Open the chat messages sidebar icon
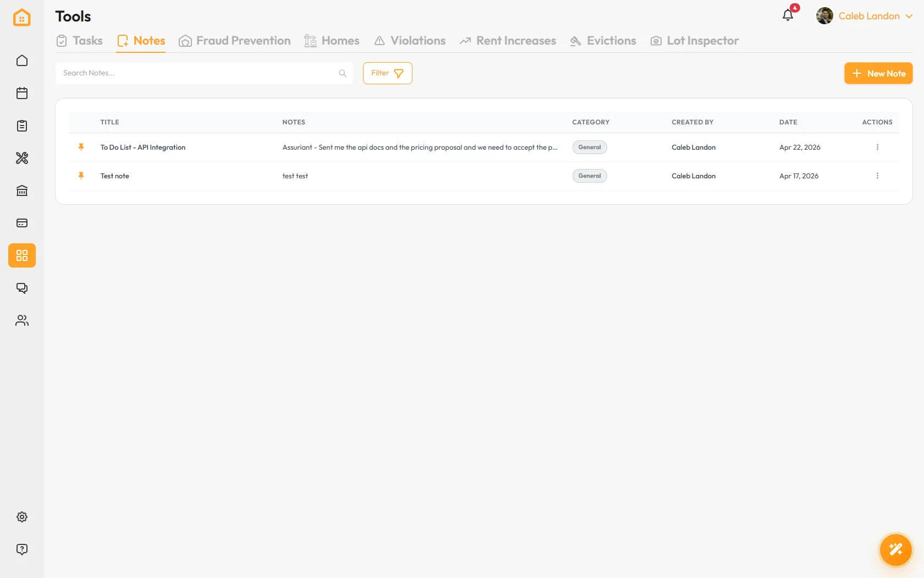This screenshot has height=578, width=924. click(22, 288)
